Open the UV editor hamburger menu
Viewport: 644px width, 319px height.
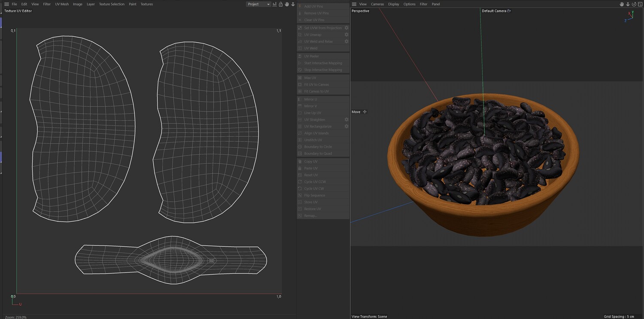click(x=6, y=4)
